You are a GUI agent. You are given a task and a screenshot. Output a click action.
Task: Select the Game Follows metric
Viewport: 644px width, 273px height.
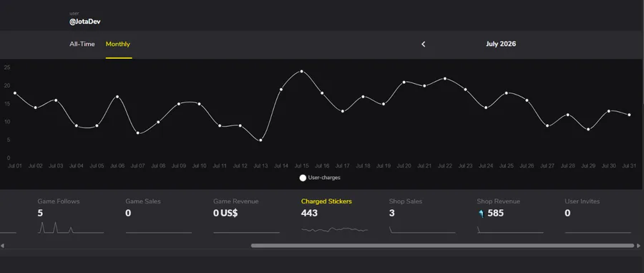point(71,217)
